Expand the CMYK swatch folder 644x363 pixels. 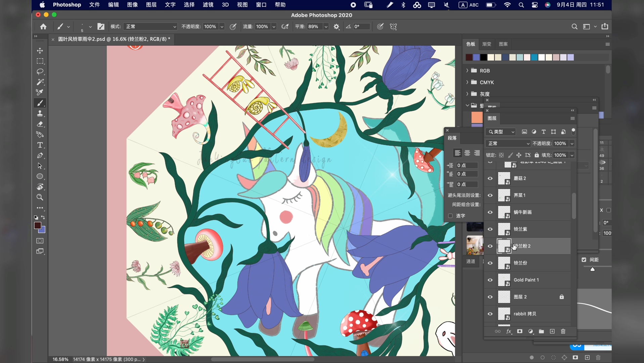tap(467, 82)
